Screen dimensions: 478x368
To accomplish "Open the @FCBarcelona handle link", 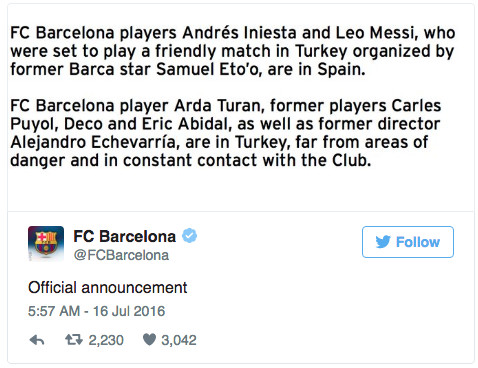I will point(121,255).
